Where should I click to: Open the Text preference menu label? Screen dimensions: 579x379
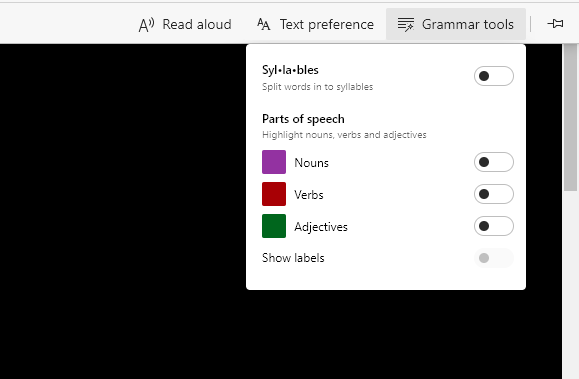[x=327, y=24]
